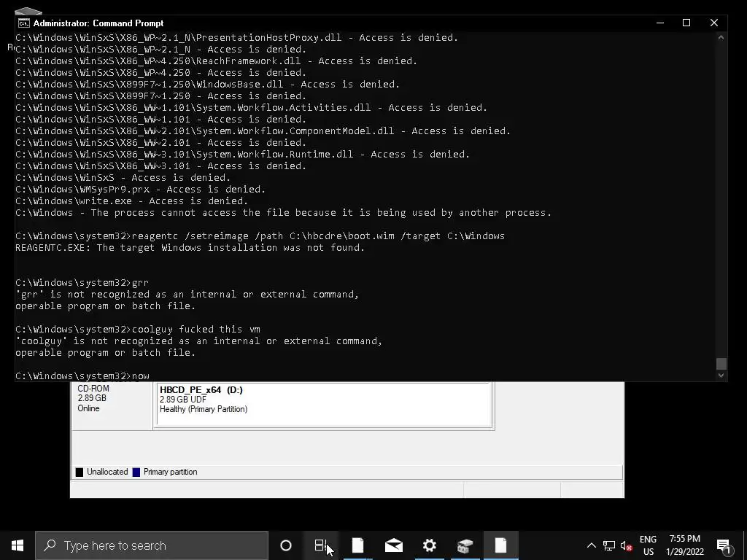Click the line mentioning System.Workflow.Runtime.dll
The width and height of the screenshot is (747, 560).
[242, 155]
